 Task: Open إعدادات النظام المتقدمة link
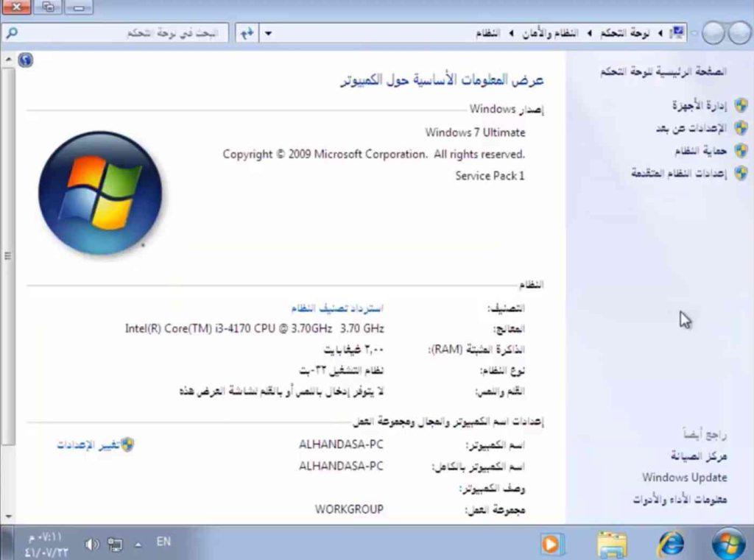click(678, 173)
